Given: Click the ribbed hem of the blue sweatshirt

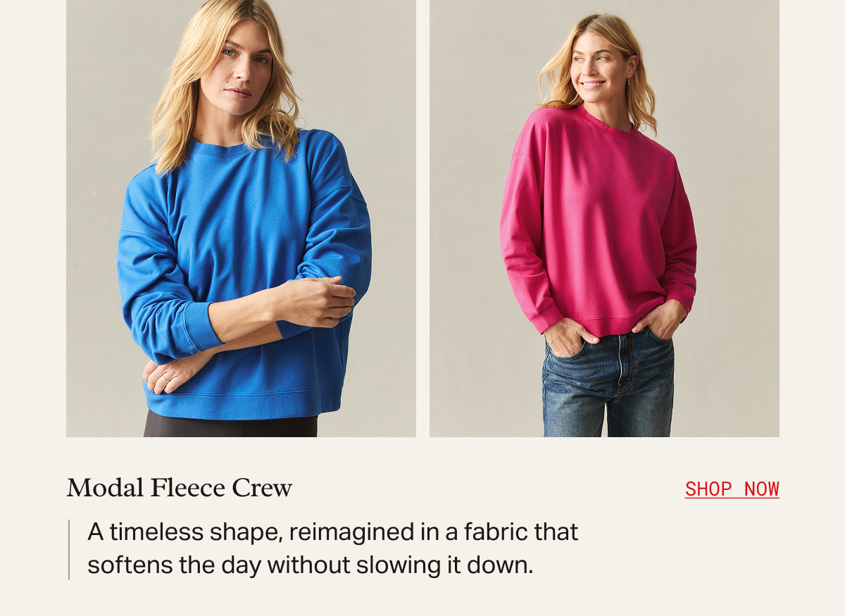Looking at the screenshot, I should [x=243, y=403].
